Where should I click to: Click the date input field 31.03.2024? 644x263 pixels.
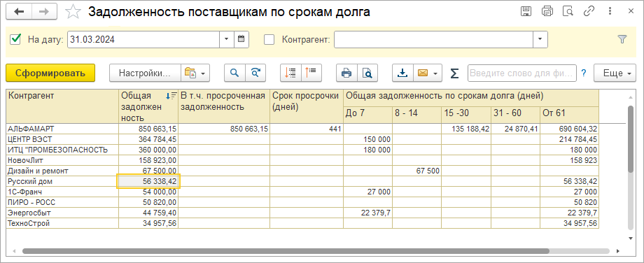pyautogui.click(x=143, y=39)
